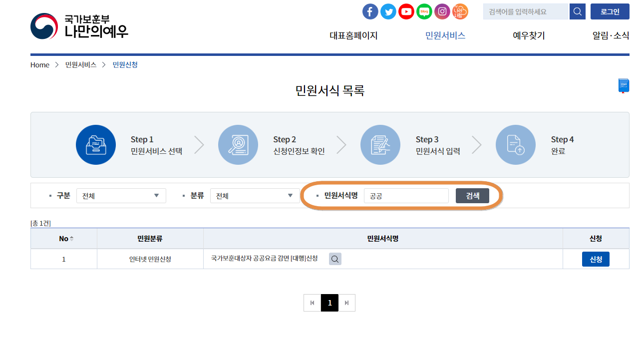The image size is (644, 343).
Task: Click the 검색 search button
Action: (x=472, y=195)
